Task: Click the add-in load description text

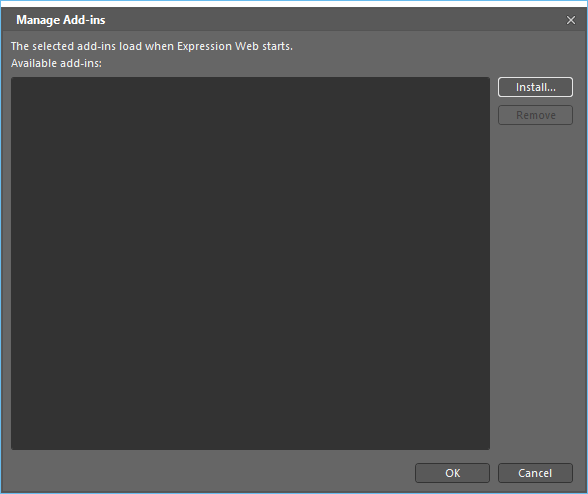Action: point(152,46)
